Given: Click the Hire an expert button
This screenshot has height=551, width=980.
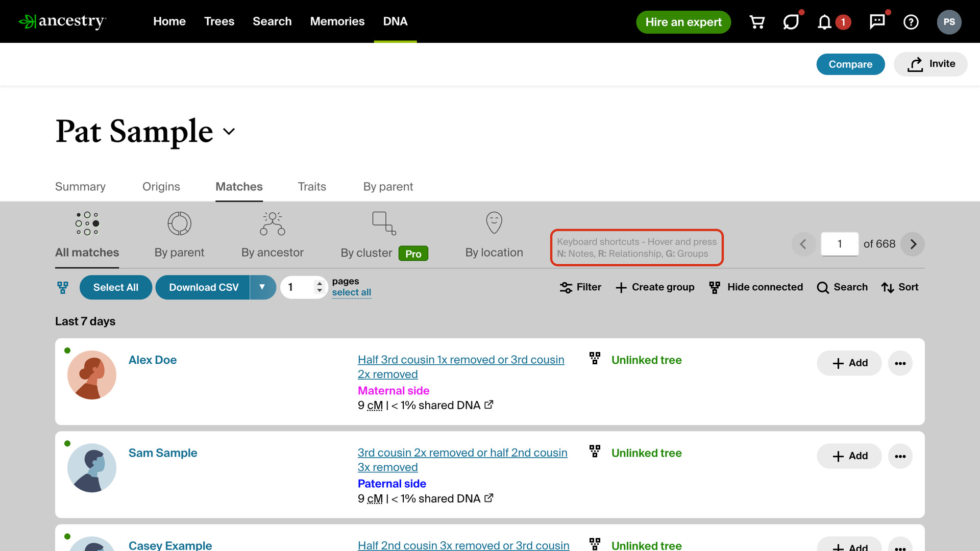Looking at the screenshot, I should pos(683,22).
